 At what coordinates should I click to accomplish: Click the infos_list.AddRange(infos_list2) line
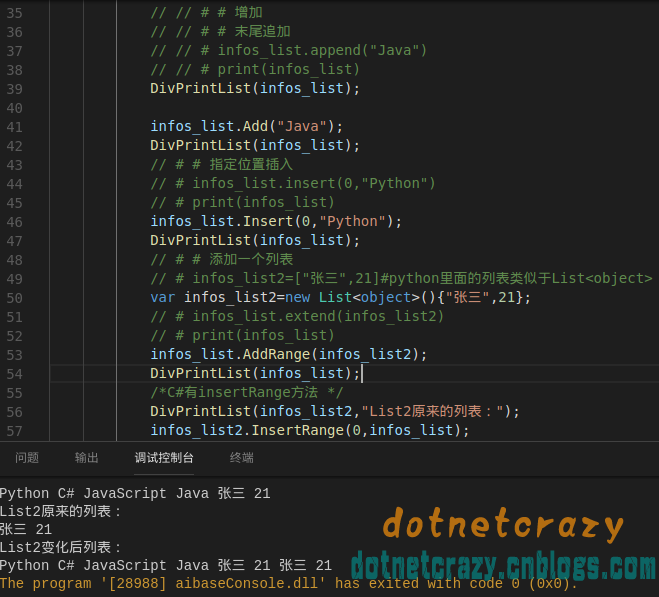(289, 354)
